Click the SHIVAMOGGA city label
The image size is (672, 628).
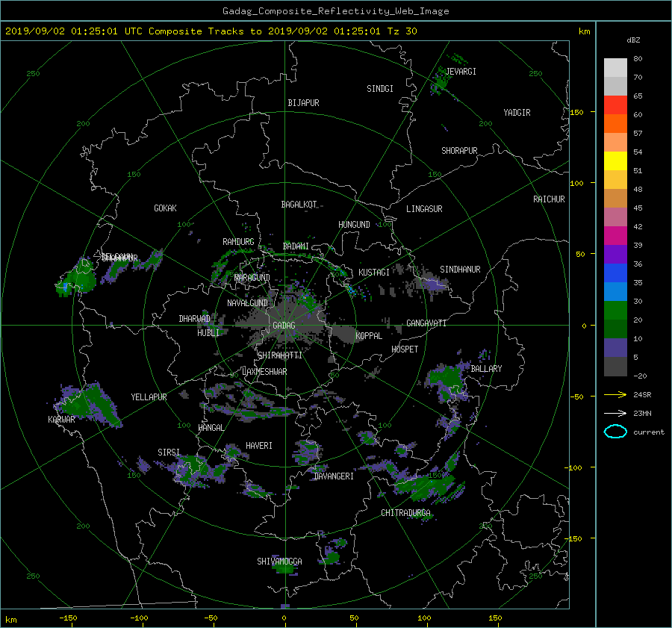[279, 562]
